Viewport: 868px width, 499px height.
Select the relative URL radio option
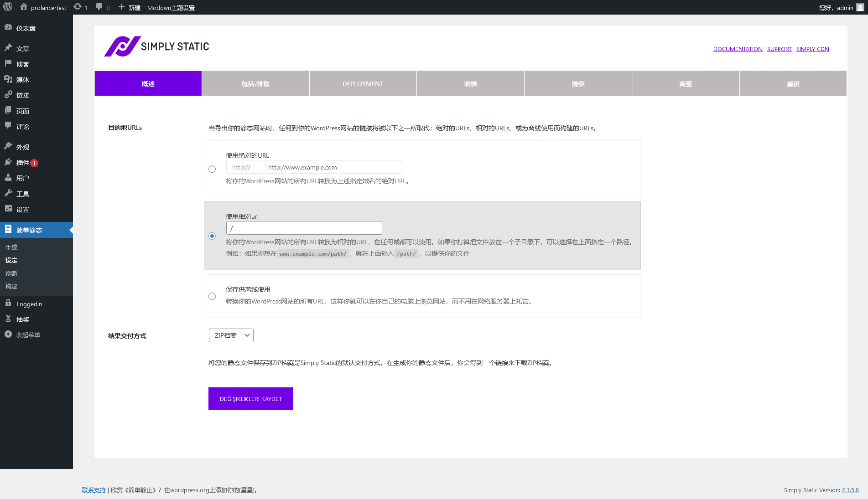click(x=212, y=236)
